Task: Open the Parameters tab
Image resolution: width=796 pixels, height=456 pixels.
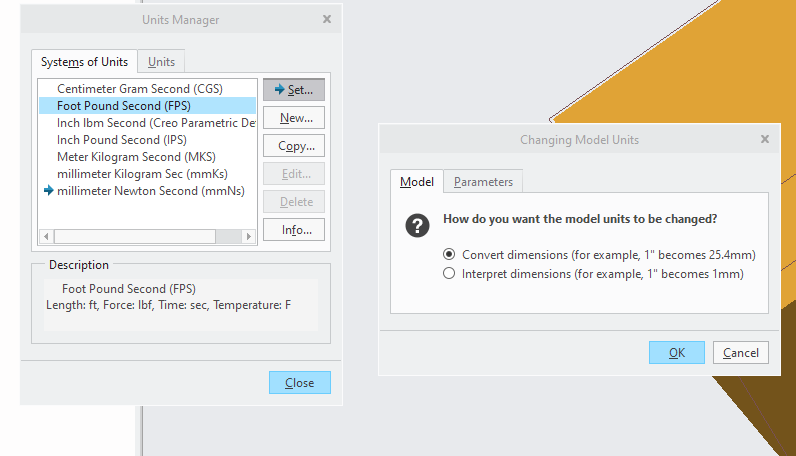Action: coord(483,182)
